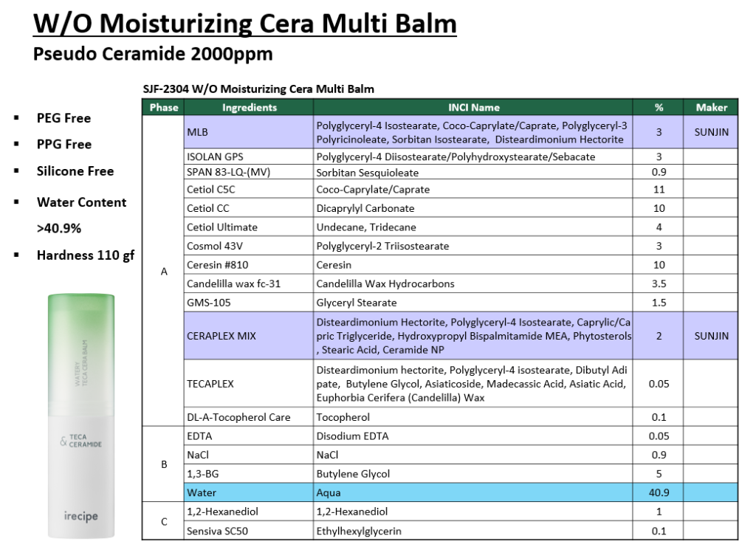Viewport: 756px width, 547px height.
Task: Click the "Hardness 110 gf" bullet text
Action: click(86, 255)
